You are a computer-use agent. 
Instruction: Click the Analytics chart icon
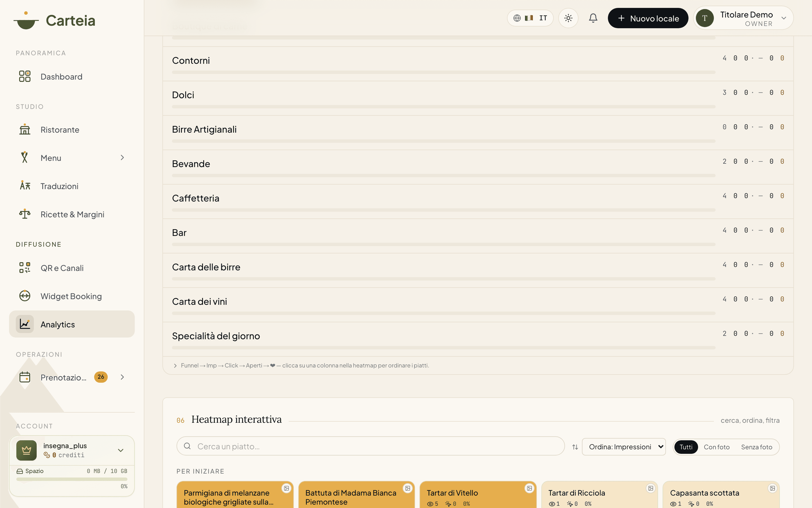pos(25,324)
